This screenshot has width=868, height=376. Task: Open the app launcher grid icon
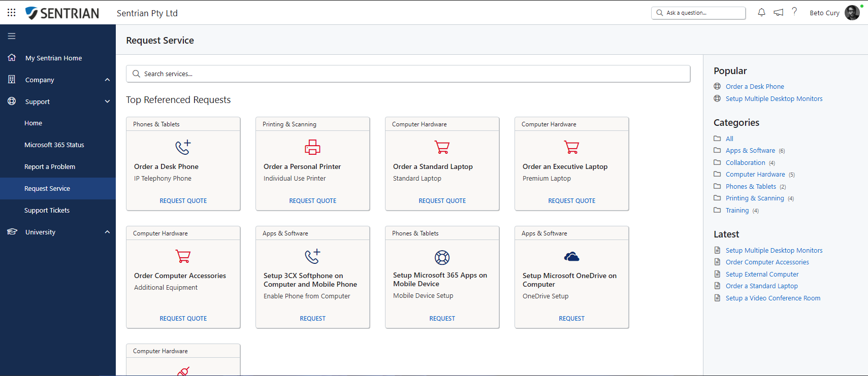coord(11,13)
